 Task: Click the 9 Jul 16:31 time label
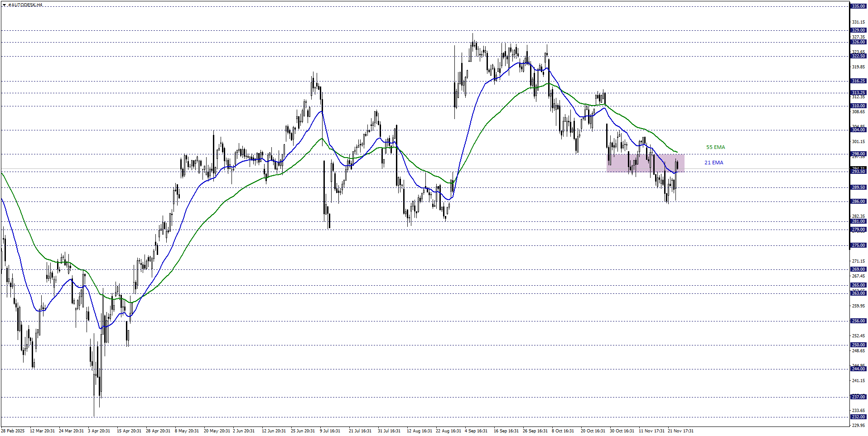click(x=330, y=431)
